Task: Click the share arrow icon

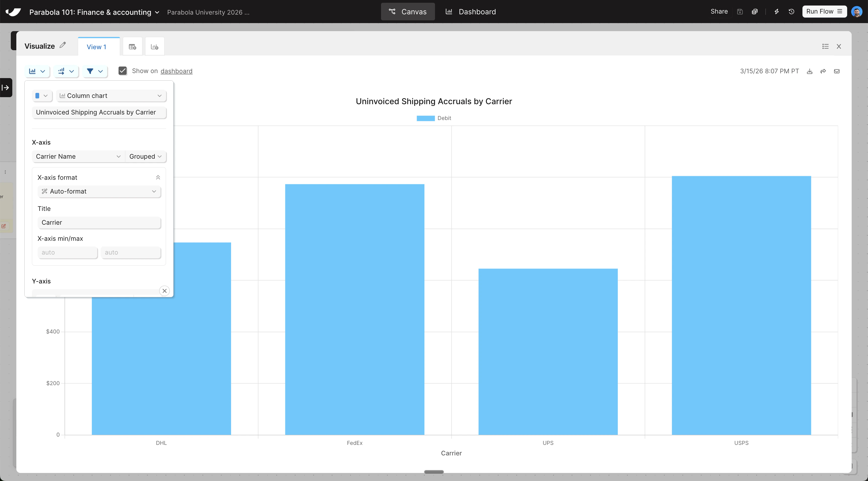Action: pyautogui.click(x=823, y=71)
